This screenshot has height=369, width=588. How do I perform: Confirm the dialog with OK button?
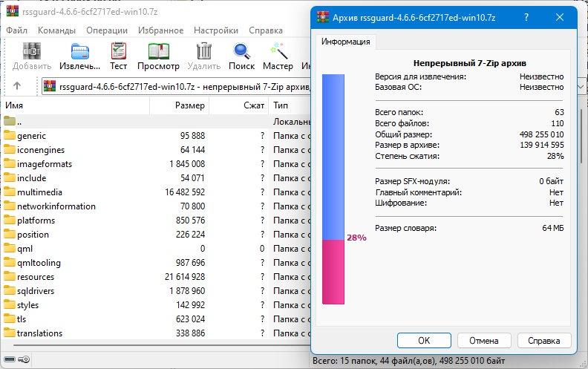[424, 341]
